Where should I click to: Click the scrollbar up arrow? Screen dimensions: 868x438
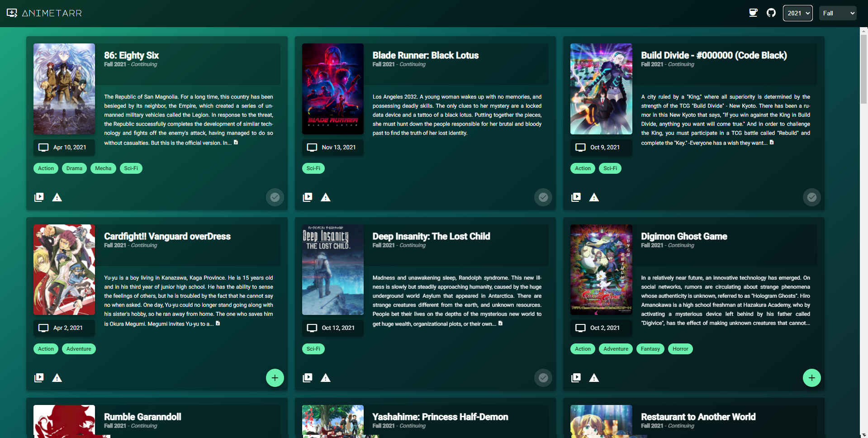864,31
